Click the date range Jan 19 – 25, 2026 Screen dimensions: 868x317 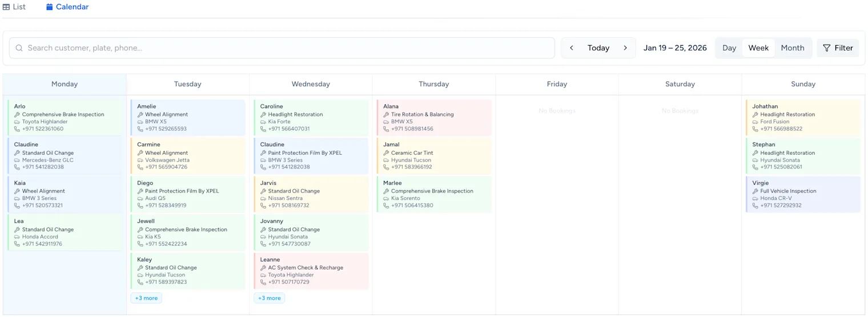(x=675, y=48)
